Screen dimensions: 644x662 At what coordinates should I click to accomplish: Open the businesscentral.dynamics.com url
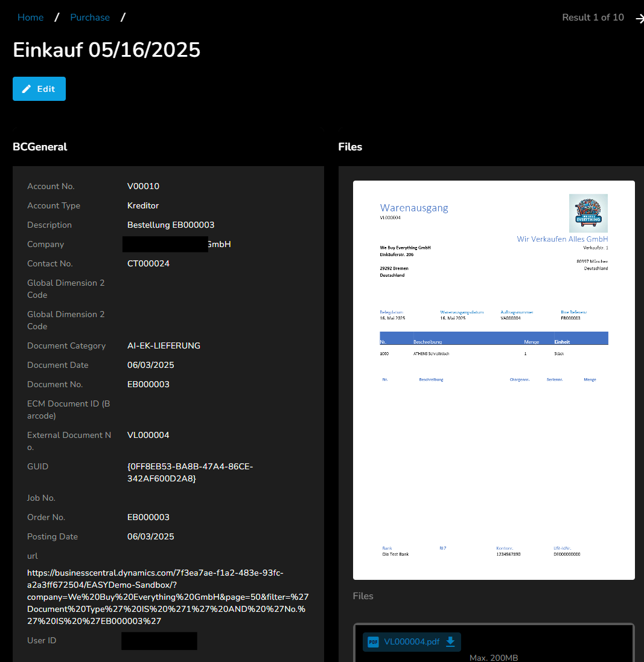pyautogui.click(x=168, y=597)
